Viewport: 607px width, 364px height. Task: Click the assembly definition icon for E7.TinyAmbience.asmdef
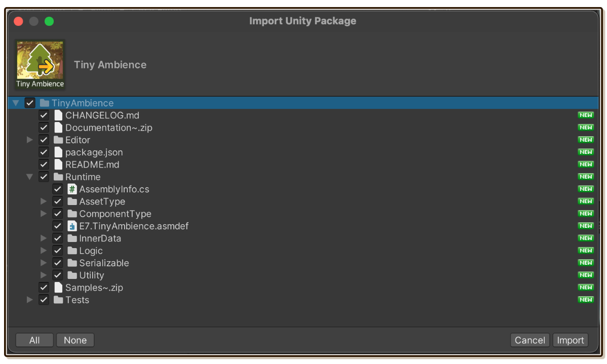tap(72, 226)
